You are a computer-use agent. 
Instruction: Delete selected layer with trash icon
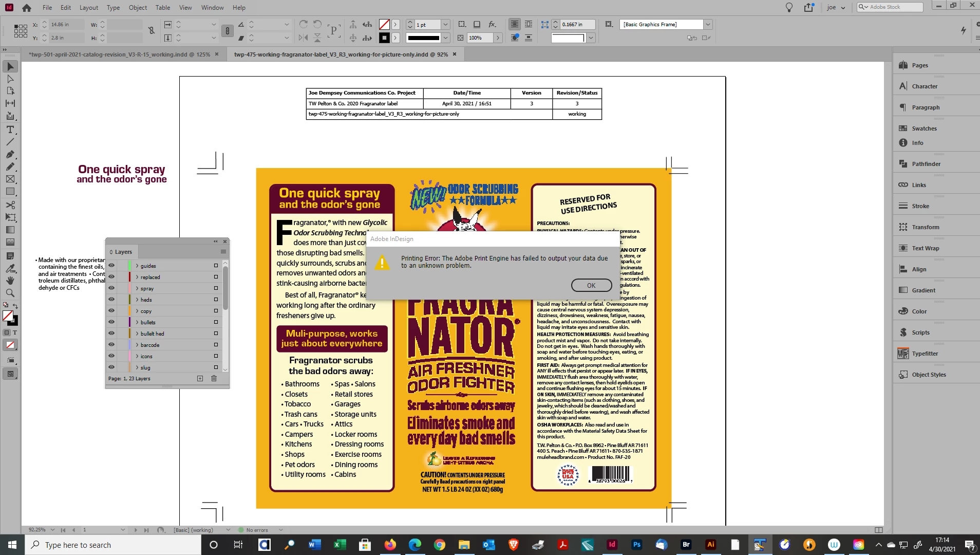[x=214, y=379]
